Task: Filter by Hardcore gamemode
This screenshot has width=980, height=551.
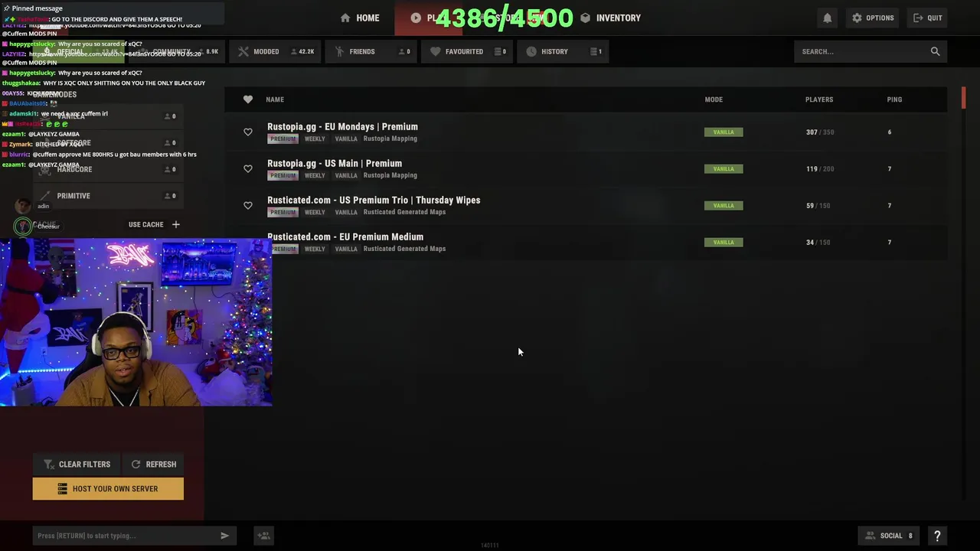Action: tap(108, 169)
